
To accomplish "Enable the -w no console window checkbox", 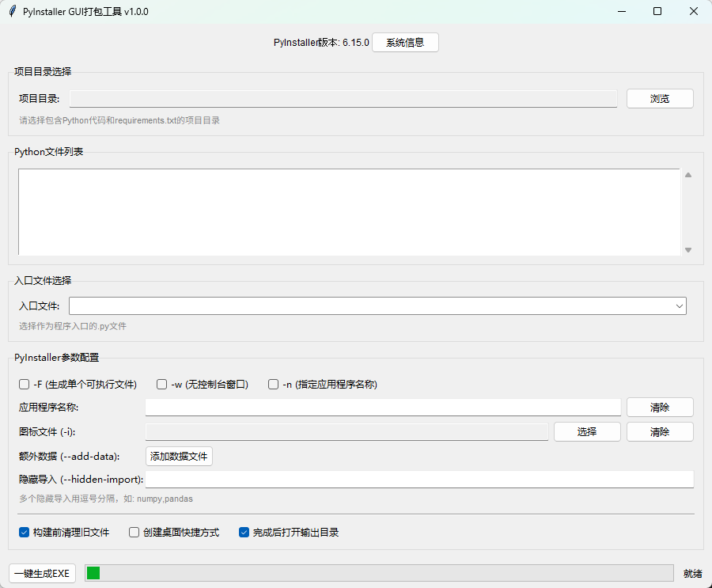I will coord(161,385).
